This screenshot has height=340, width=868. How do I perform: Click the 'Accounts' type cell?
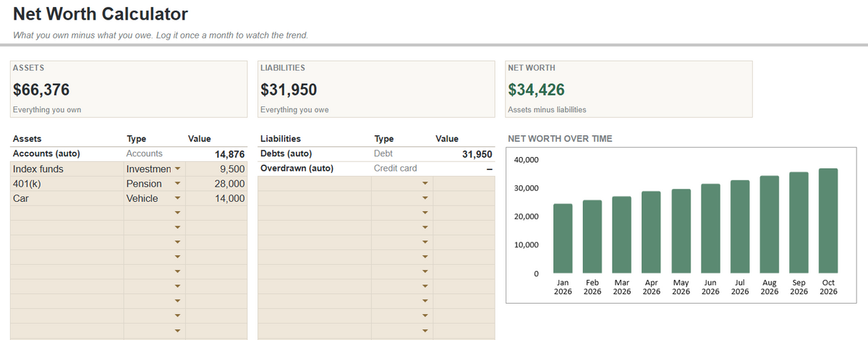coord(155,154)
